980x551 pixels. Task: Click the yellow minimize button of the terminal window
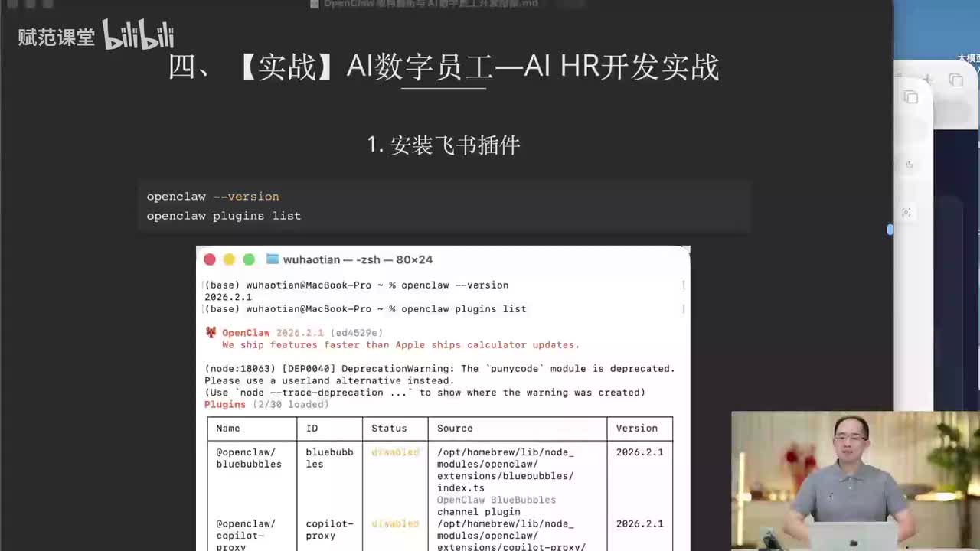coord(229,259)
